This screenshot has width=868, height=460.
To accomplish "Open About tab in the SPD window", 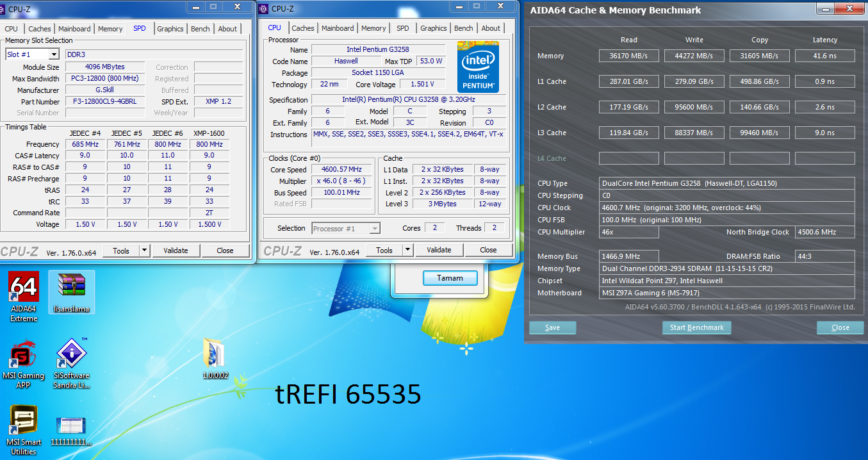I will (227, 29).
